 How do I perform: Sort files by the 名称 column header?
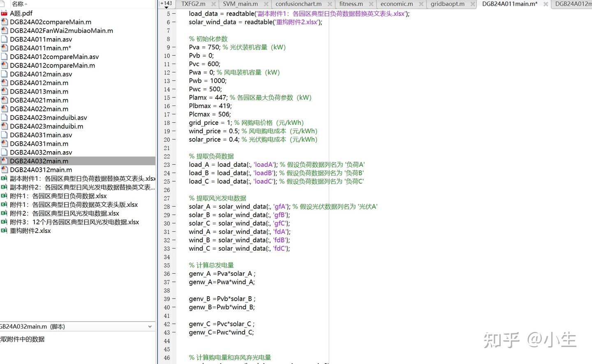18,4
